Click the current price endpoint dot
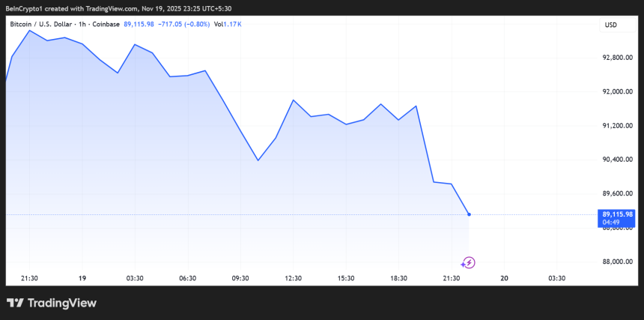Screen dimensions: 644x320 coord(469,214)
